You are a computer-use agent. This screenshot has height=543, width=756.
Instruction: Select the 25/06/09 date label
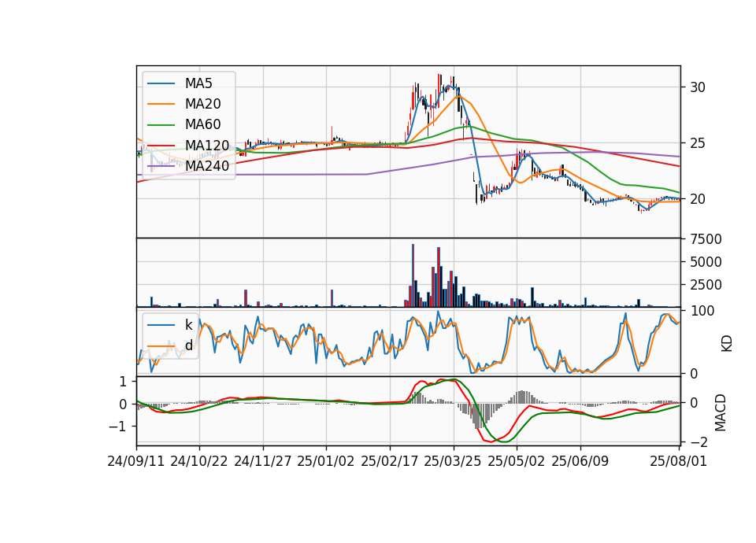580,461
